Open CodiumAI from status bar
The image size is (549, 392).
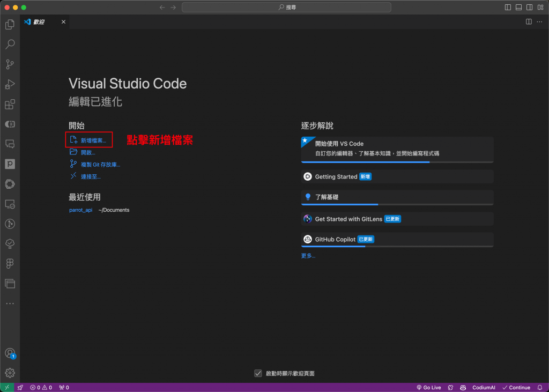(484, 388)
